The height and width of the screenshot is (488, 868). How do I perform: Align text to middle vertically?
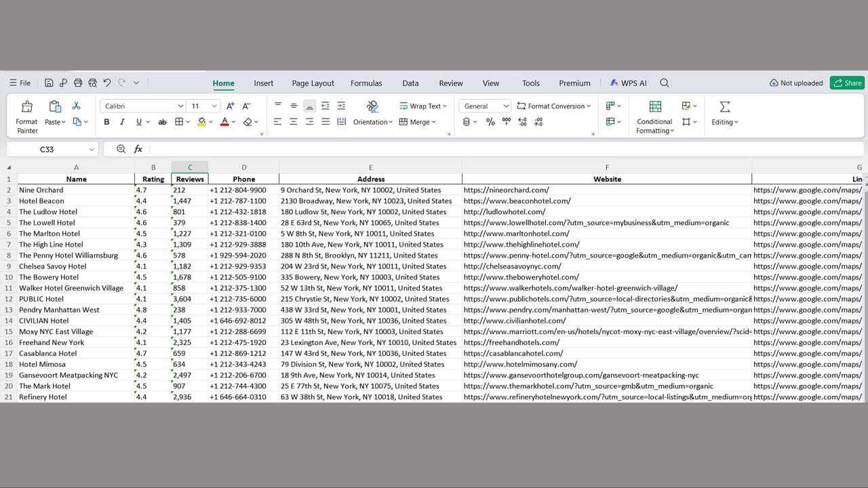(294, 106)
